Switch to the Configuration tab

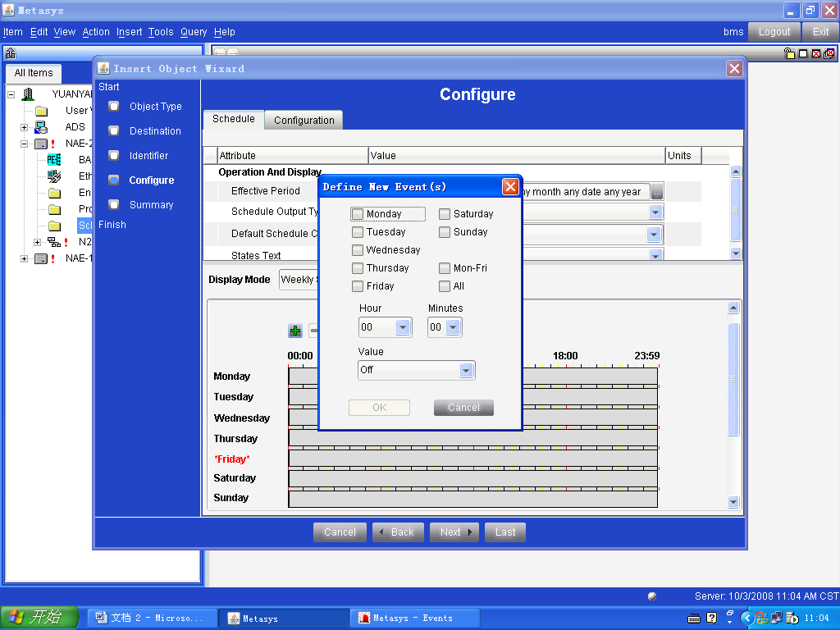click(304, 120)
